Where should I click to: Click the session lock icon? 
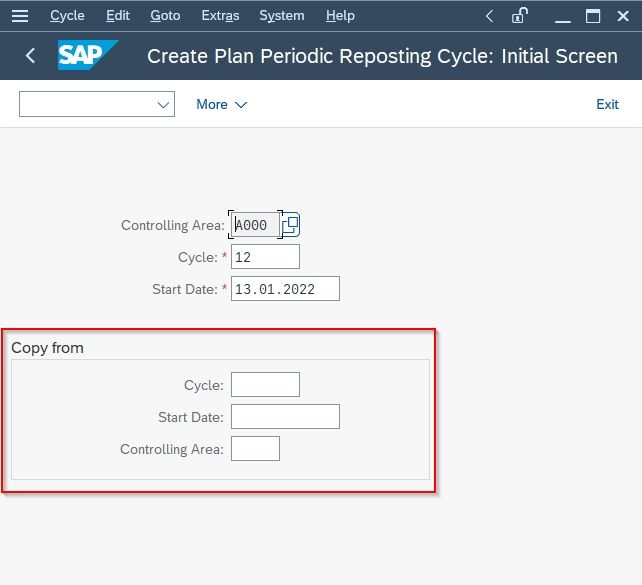(x=520, y=16)
